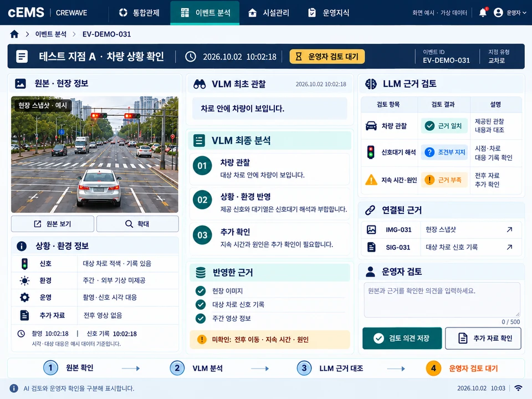Go to workflow step 4 운영자 검토 대기
The width and height of the screenshot is (532, 399).
point(462,368)
